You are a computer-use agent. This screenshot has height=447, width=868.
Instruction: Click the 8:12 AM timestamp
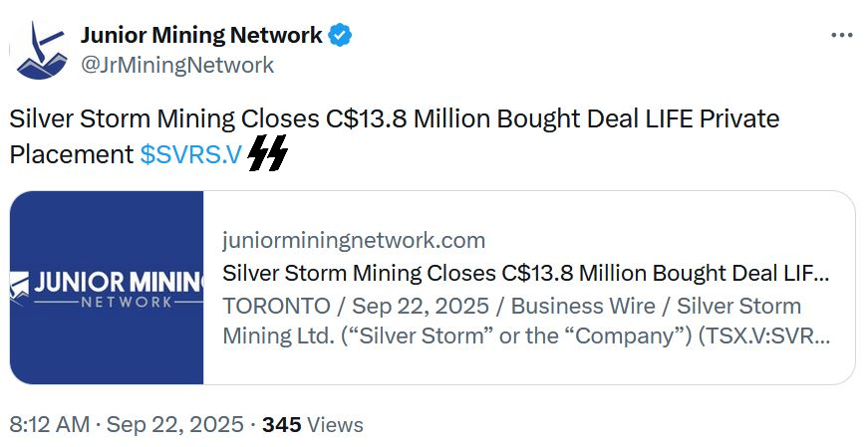pos(49,424)
